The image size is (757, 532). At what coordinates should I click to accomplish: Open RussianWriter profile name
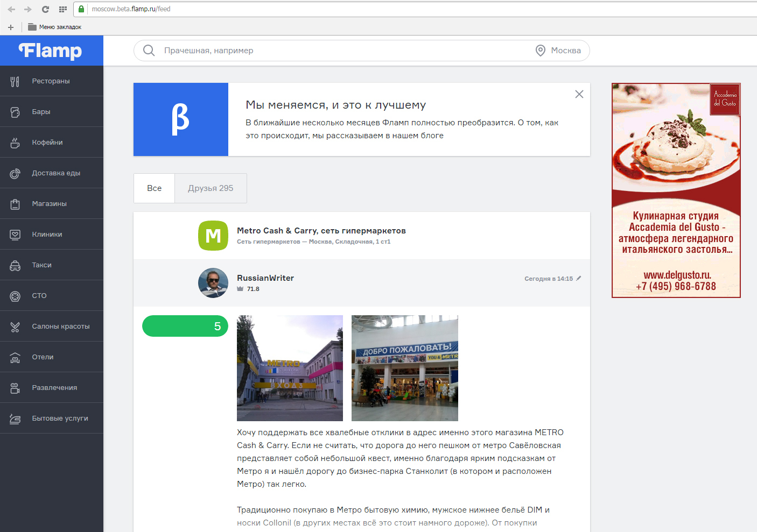click(x=265, y=278)
